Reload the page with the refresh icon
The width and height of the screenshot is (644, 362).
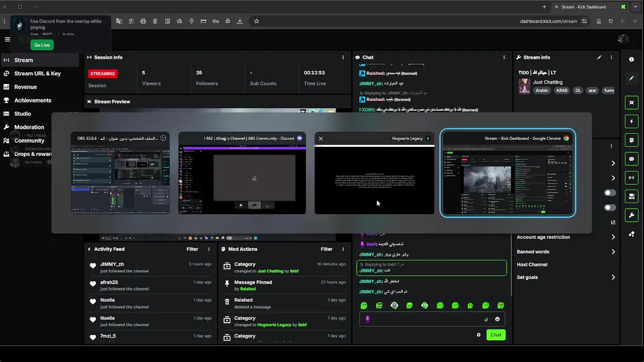(610, 21)
